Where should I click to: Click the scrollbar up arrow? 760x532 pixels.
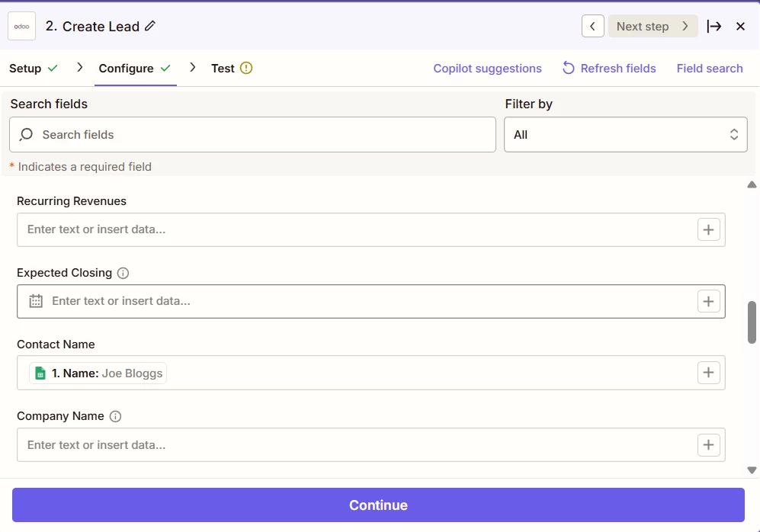[752, 184]
